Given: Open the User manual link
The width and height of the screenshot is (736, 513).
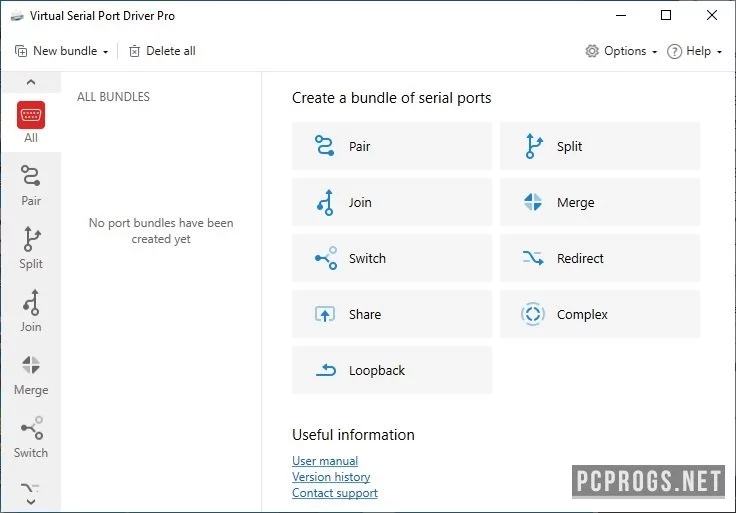Looking at the screenshot, I should (x=325, y=460).
